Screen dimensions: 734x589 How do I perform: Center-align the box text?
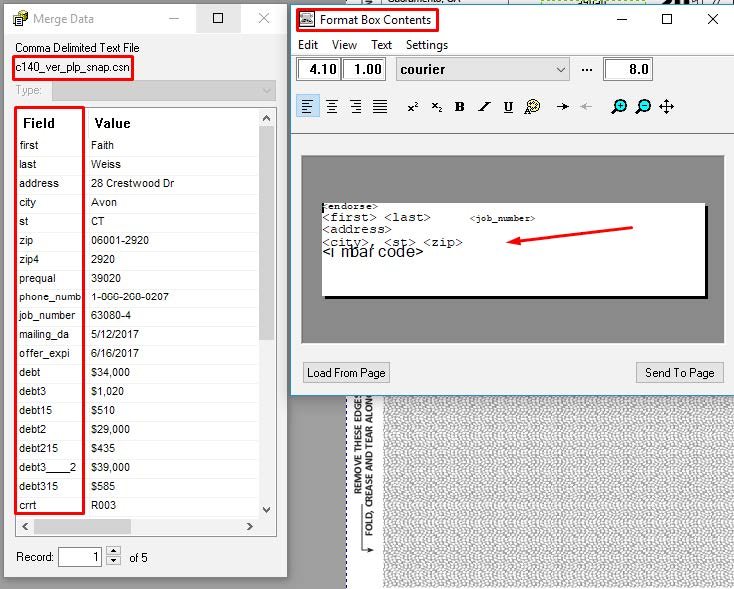pyautogui.click(x=332, y=107)
